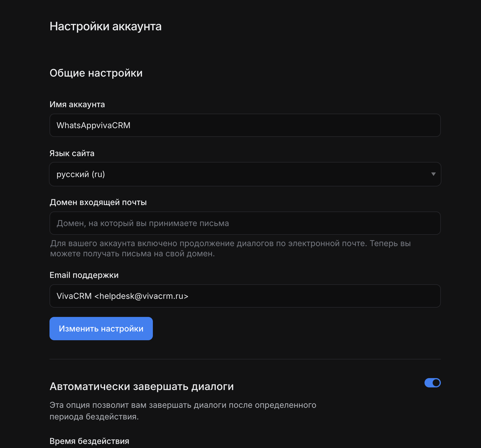Focus the Домен входящей почты input field

pyautogui.click(x=245, y=223)
